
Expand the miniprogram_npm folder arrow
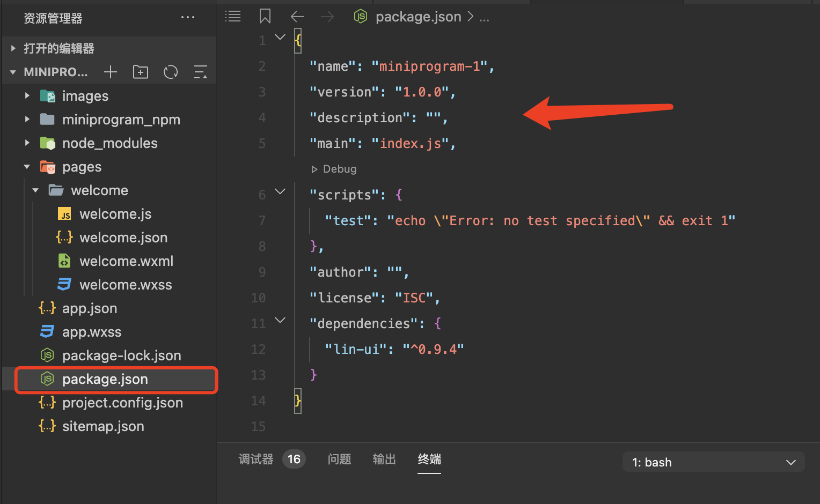point(27,119)
